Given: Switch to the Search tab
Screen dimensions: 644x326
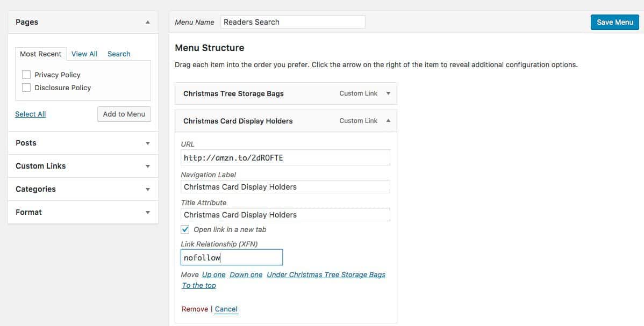Looking at the screenshot, I should pos(119,54).
